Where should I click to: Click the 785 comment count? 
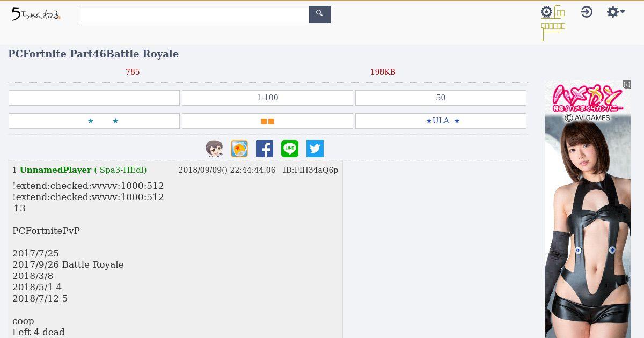[x=133, y=72]
